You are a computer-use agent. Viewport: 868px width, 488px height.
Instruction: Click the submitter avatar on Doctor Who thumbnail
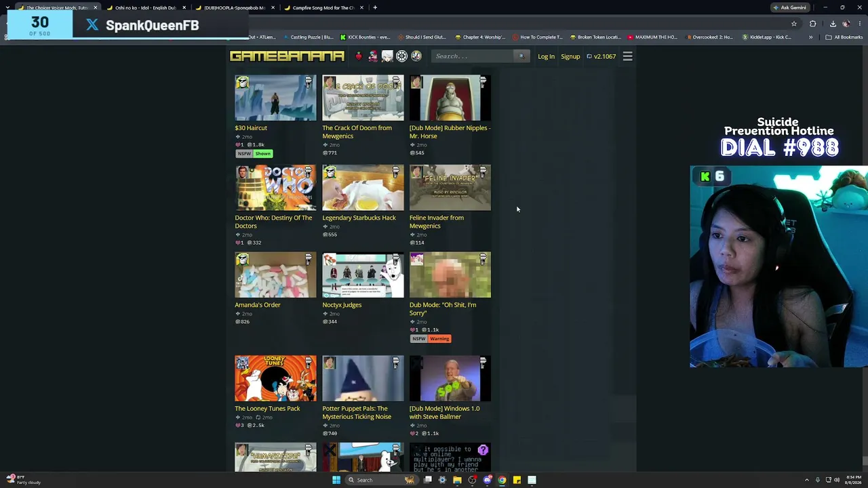click(x=242, y=172)
